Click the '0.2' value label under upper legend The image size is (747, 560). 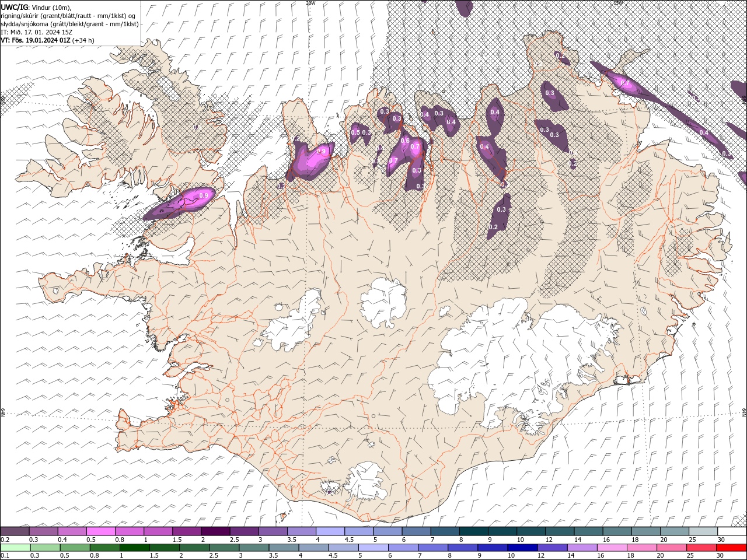point(5,540)
